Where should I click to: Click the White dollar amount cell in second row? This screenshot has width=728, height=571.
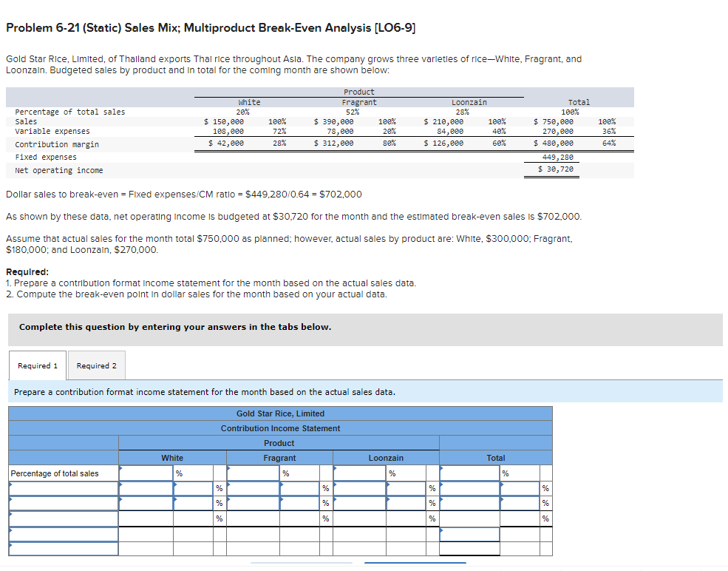point(146,488)
